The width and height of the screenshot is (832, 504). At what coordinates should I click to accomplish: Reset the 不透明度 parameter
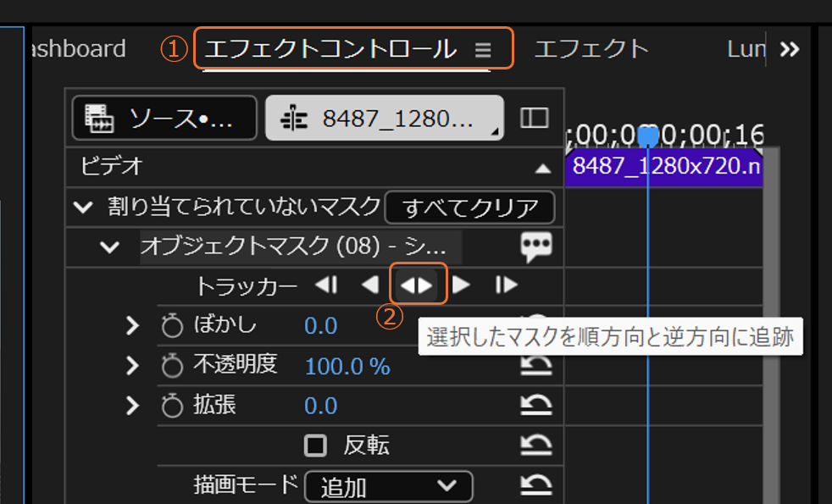coord(536,364)
